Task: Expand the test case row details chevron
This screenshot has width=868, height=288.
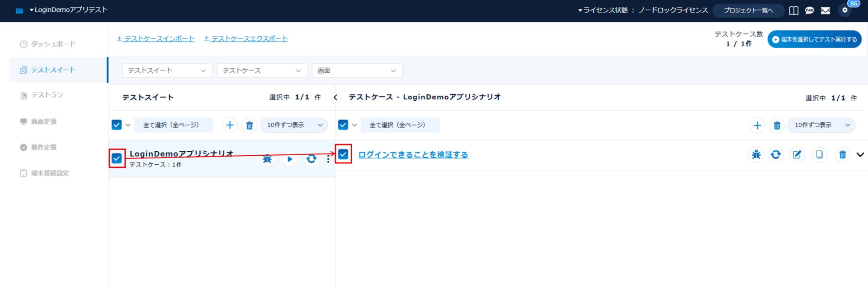Action: 860,155
